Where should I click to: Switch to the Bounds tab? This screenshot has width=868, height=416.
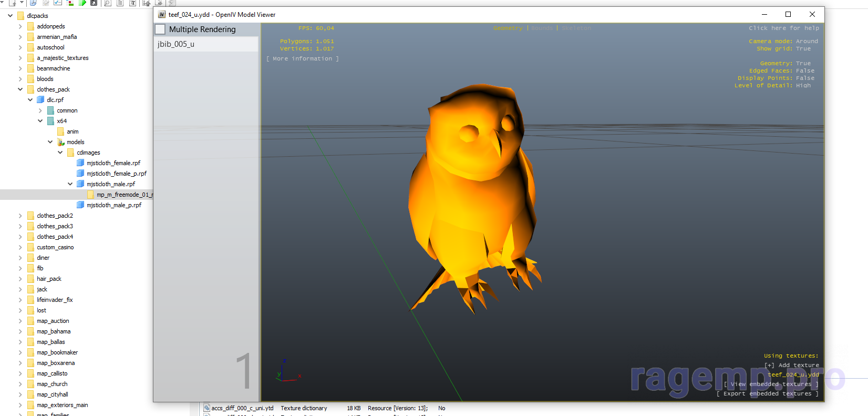click(542, 28)
